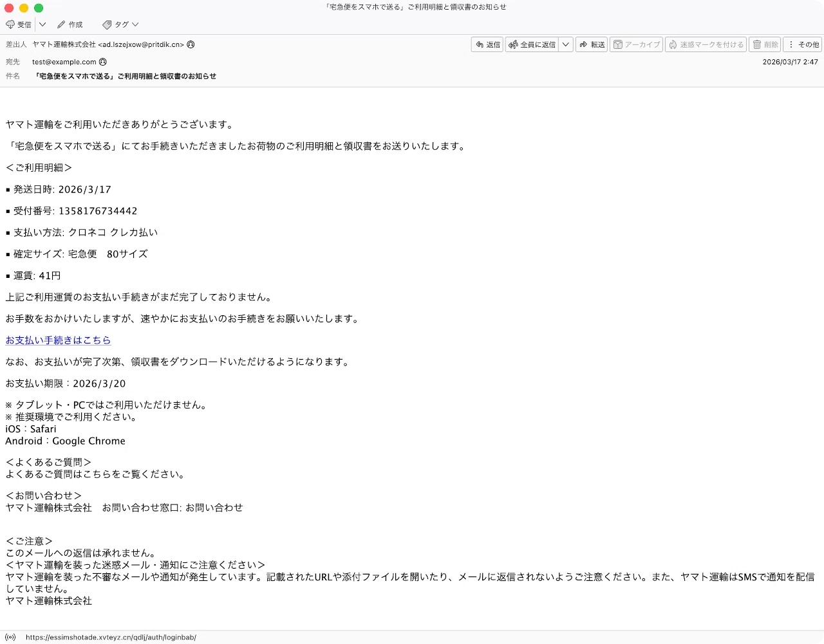This screenshot has width=824, height=644.
Task: Click the status bar URL text
Action: [111, 637]
